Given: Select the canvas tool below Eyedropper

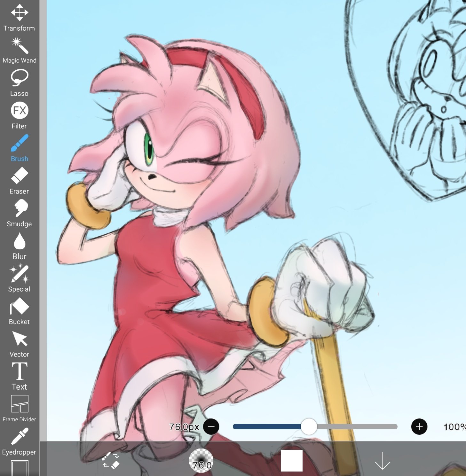Looking at the screenshot, I should click(20, 468).
